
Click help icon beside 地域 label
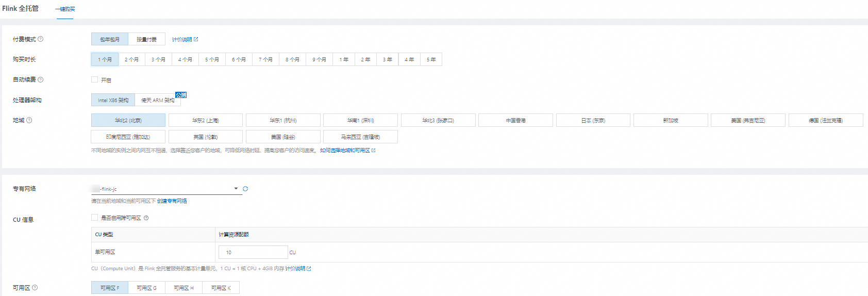pos(29,120)
